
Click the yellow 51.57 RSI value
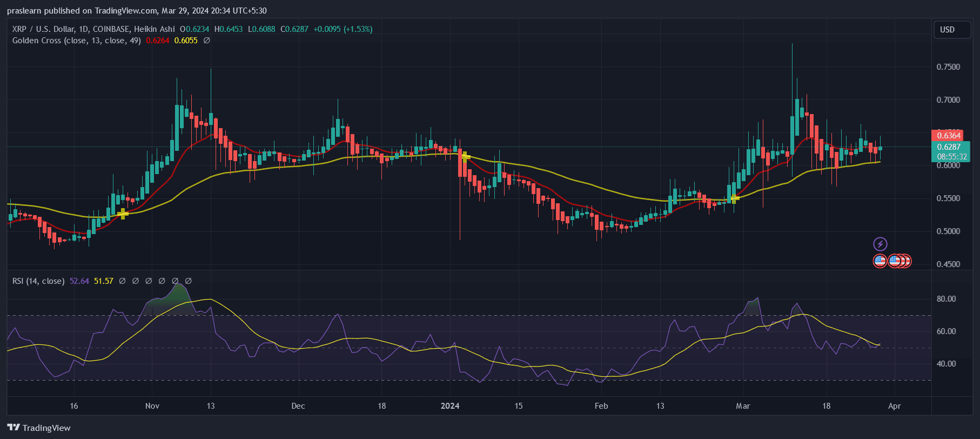coord(104,281)
